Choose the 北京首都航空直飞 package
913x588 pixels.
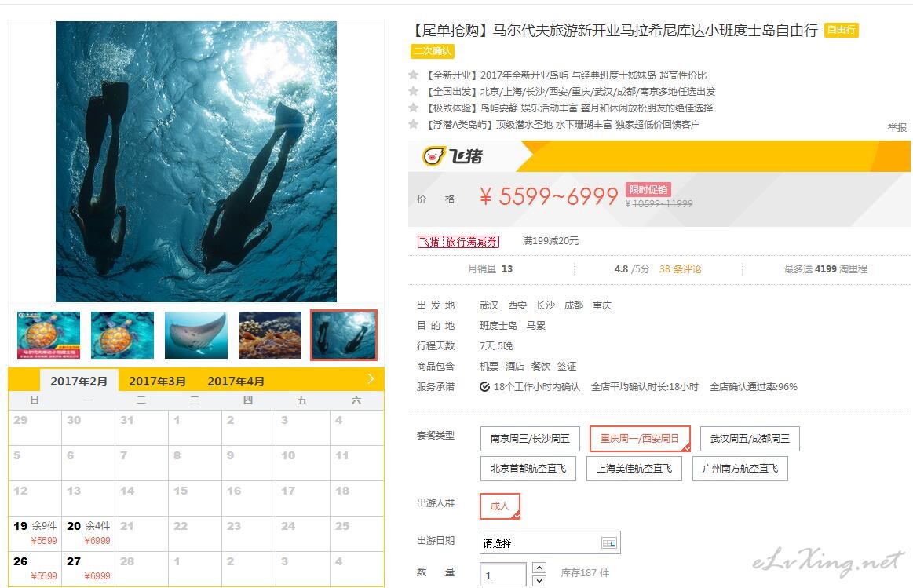[528, 469]
